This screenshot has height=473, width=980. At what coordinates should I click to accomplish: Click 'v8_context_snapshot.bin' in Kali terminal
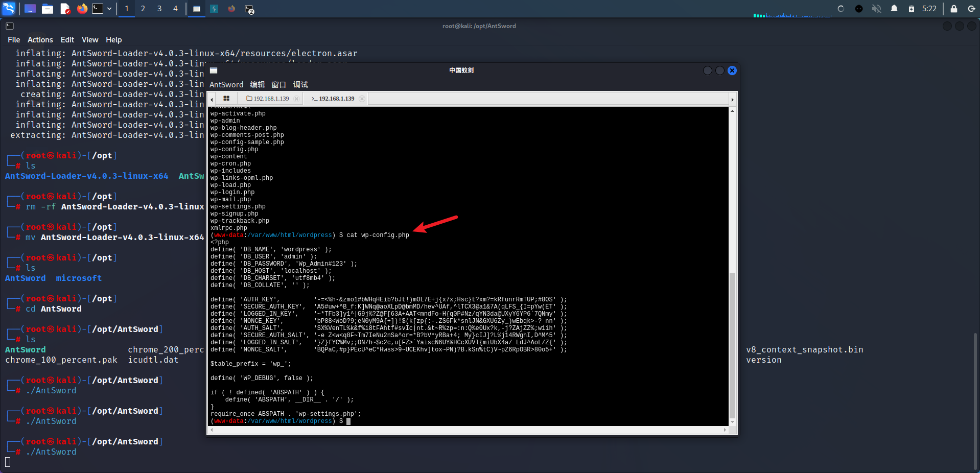[x=805, y=350]
